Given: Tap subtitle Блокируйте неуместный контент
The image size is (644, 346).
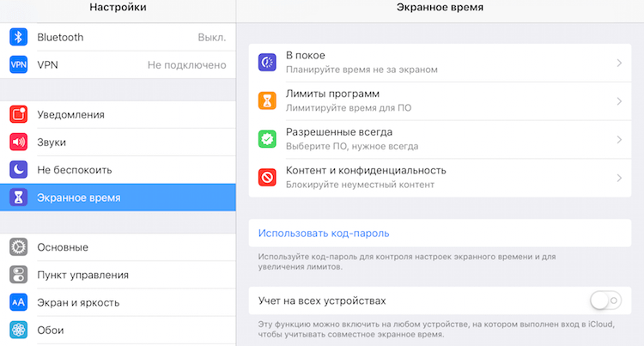Looking at the screenshot, I should tap(360, 185).
